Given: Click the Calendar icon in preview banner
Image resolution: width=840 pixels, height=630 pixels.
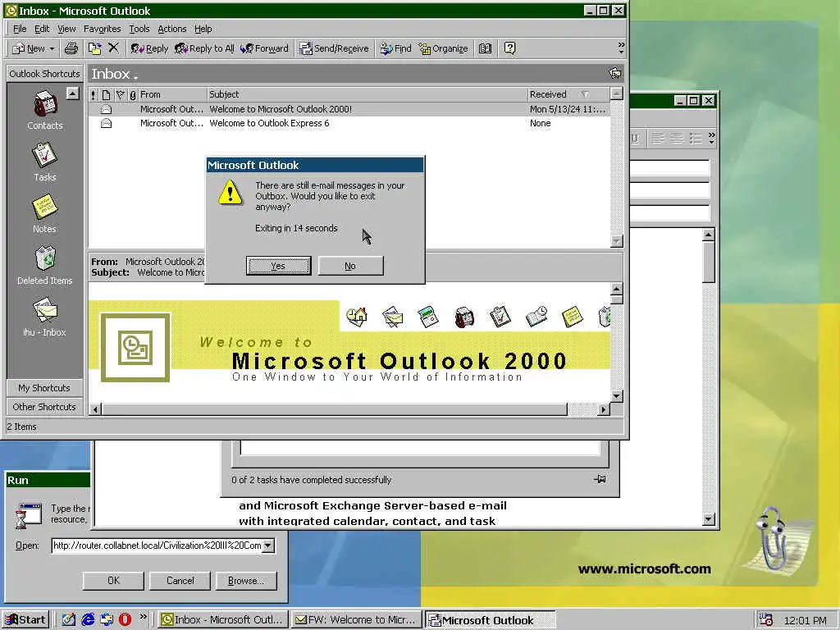Looking at the screenshot, I should click(428, 316).
